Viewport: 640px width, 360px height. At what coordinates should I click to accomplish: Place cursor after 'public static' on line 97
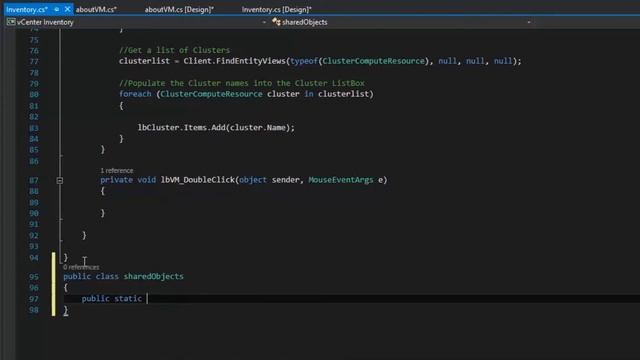tap(147, 299)
